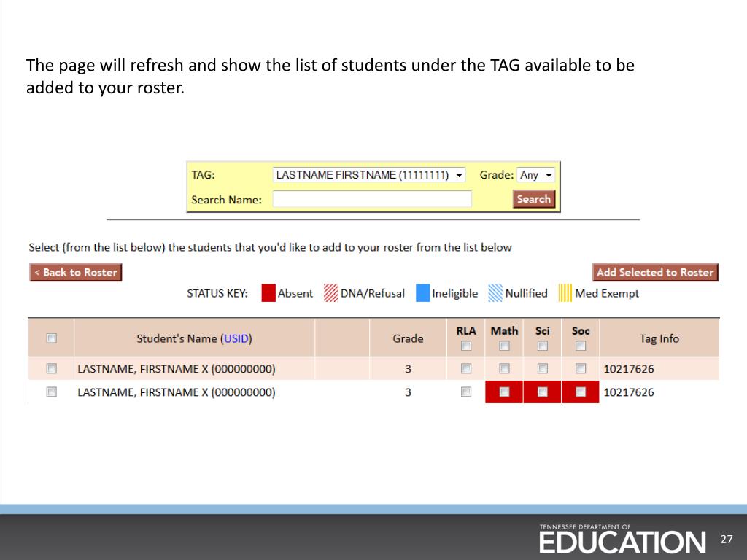The height and width of the screenshot is (560, 747).
Task: Click the "DNA/Refusal" legend label
Action: 373,293
